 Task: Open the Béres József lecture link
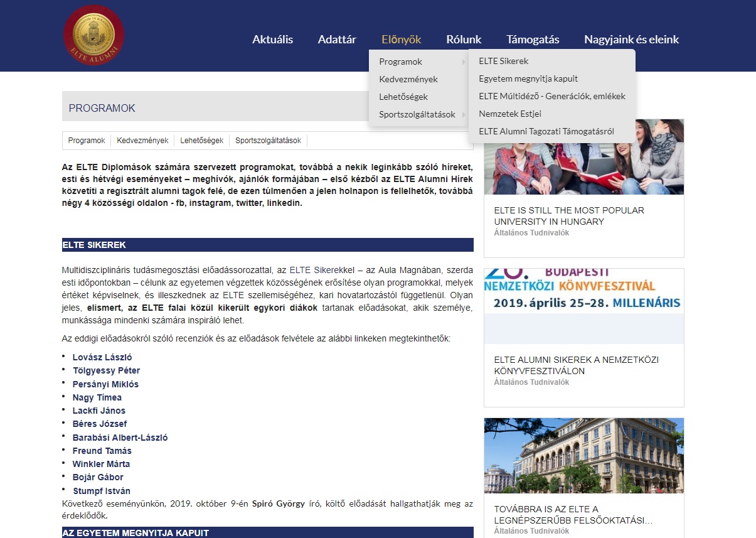point(100,424)
